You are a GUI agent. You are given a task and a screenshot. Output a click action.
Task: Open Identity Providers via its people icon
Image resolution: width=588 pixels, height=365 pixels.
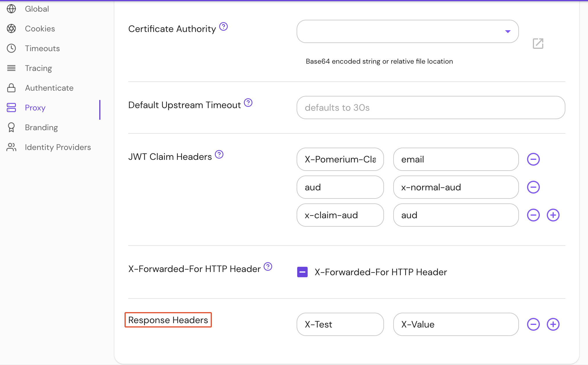(12, 147)
